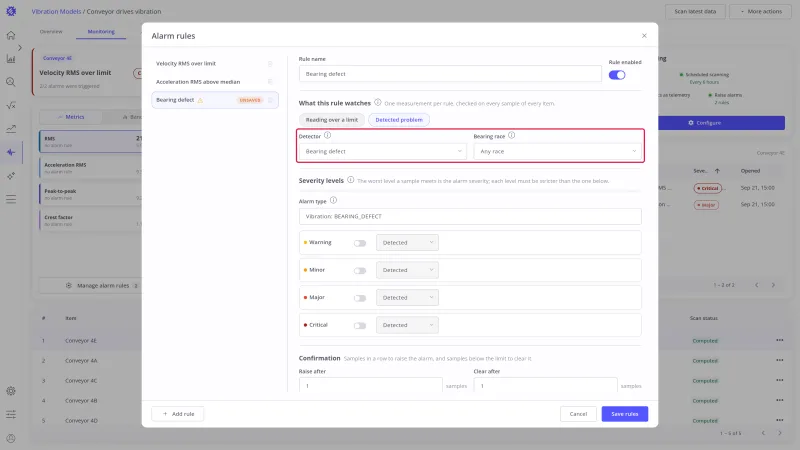Click the icon on Acceleration RMS above median rule
The width and height of the screenshot is (800, 450).
pyautogui.click(x=270, y=82)
